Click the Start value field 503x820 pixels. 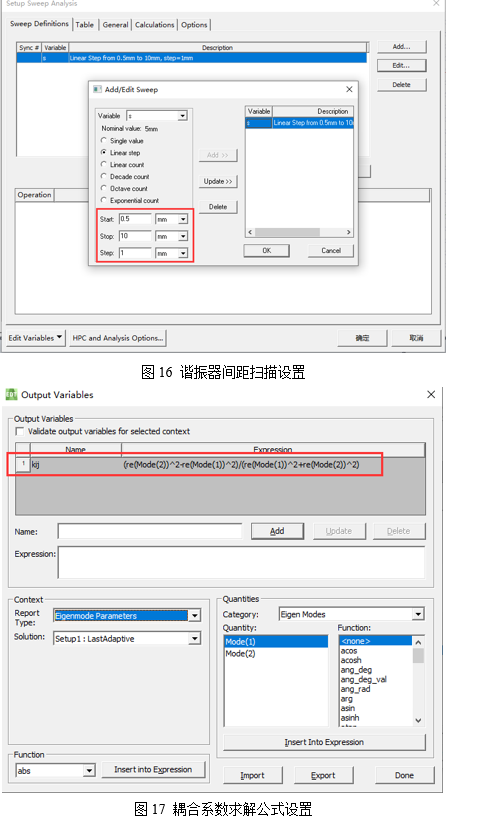[135, 219]
